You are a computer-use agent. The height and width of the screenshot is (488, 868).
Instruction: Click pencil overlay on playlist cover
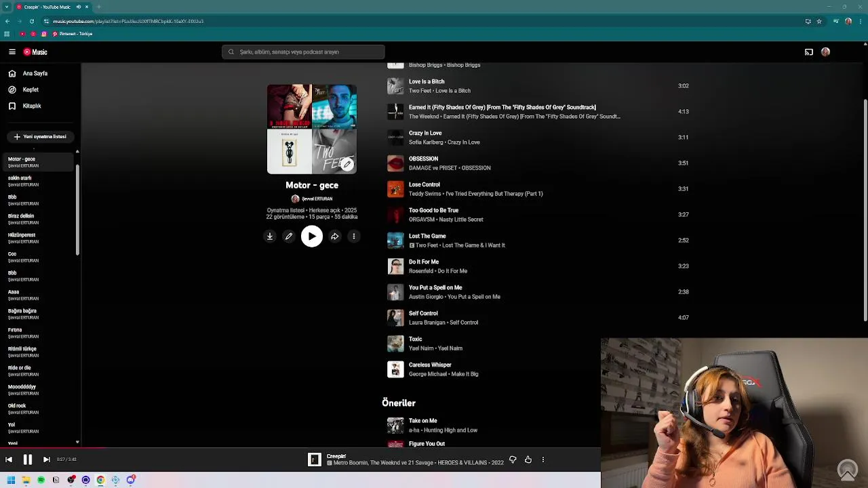(x=347, y=164)
